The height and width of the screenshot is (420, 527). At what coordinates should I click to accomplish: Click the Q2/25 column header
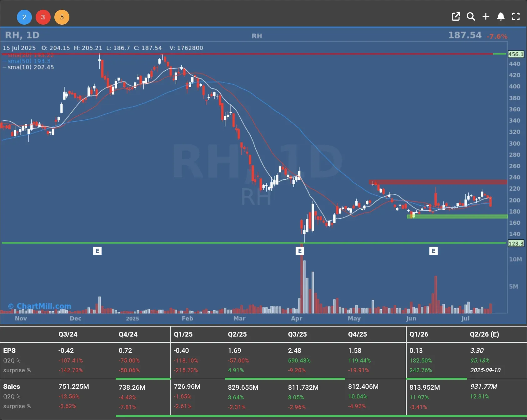click(x=237, y=334)
